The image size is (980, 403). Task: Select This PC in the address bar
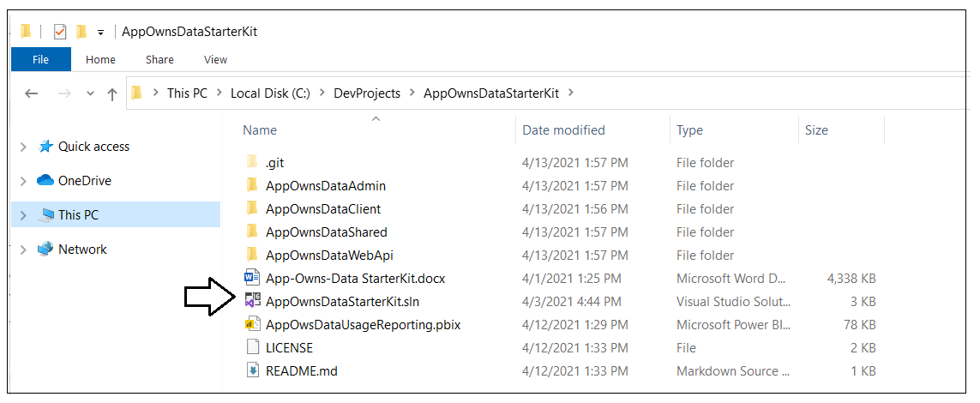187,93
